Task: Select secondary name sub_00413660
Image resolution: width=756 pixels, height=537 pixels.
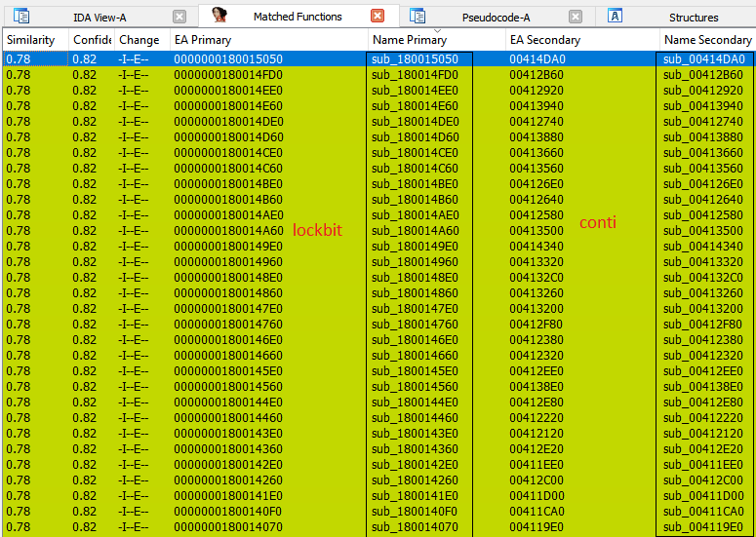Action: click(703, 153)
